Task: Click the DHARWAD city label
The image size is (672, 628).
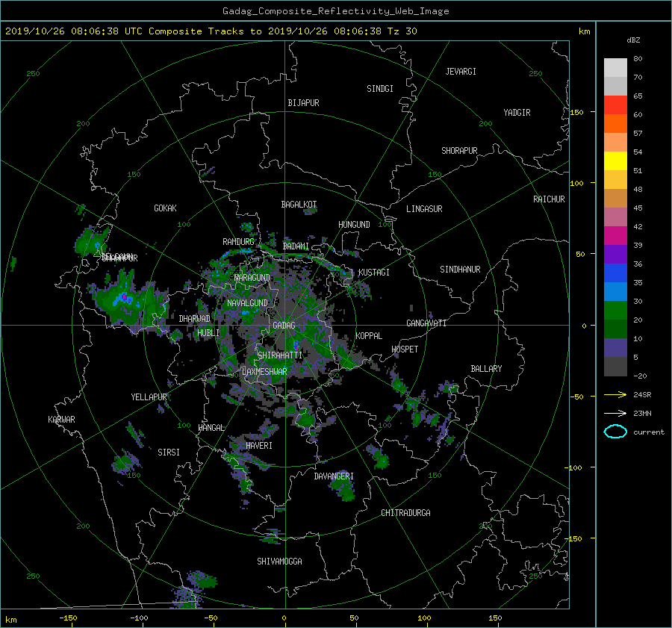Action: point(194,319)
